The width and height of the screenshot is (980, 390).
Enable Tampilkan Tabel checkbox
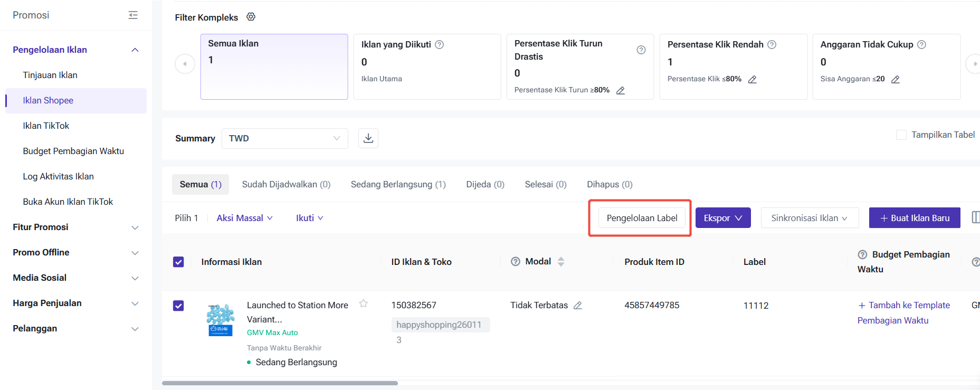pyautogui.click(x=901, y=135)
